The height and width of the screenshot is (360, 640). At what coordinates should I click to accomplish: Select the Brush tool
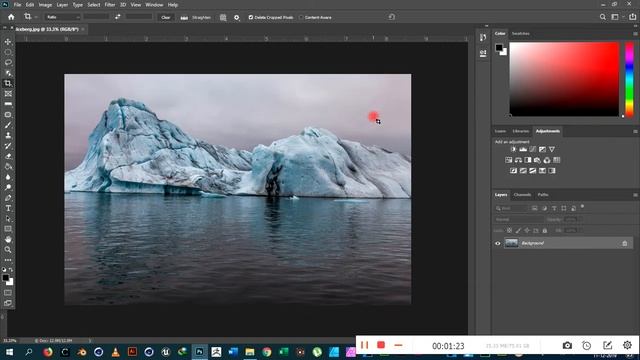click(8, 125)
